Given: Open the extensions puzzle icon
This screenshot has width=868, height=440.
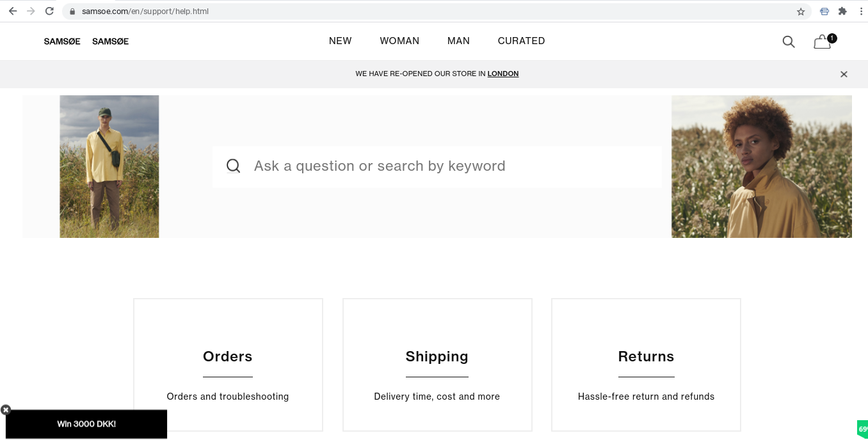Looking at the screenshot, I should point(842,11).
